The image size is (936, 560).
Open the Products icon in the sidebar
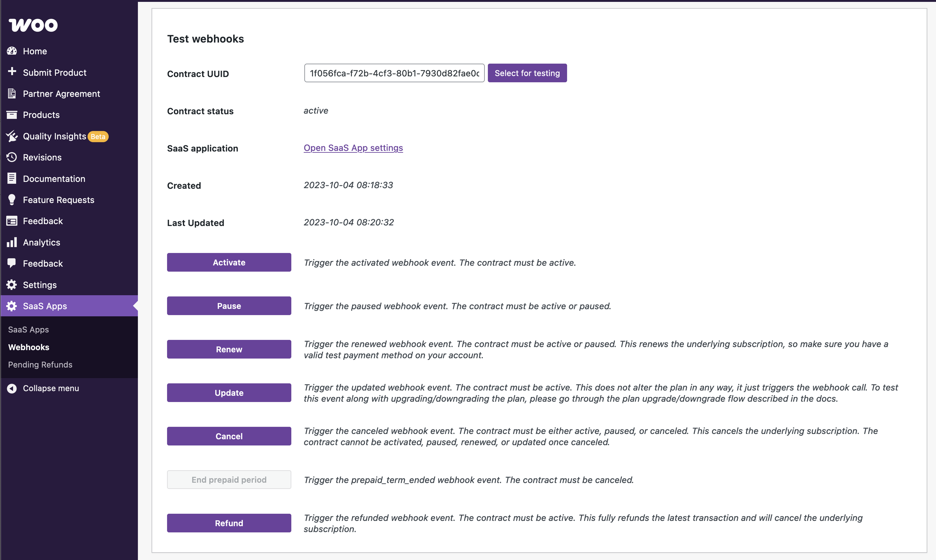pos(12,115)
